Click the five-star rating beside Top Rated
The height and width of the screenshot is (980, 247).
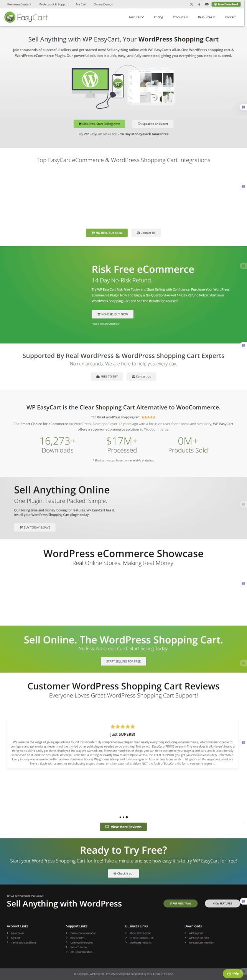click(148, 417)
